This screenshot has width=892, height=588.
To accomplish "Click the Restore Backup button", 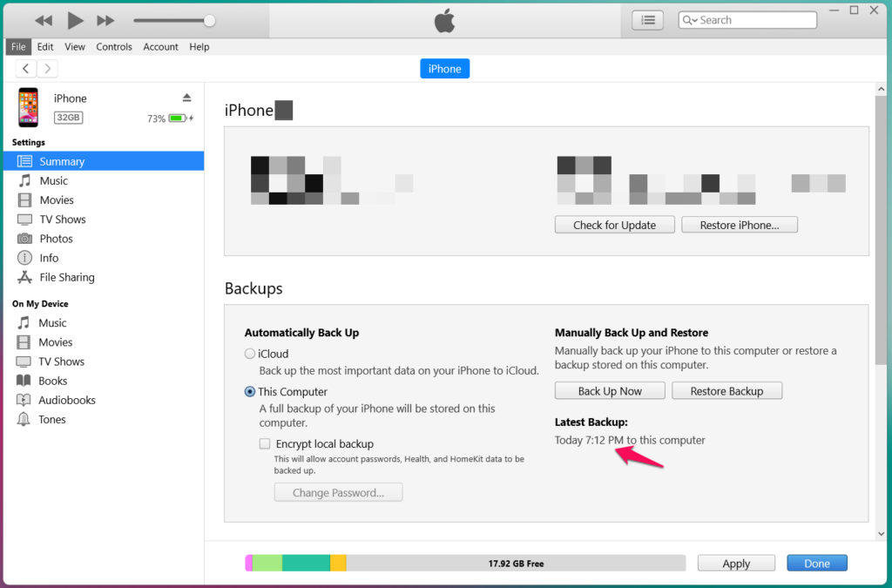I will click(x=727, y=390).
